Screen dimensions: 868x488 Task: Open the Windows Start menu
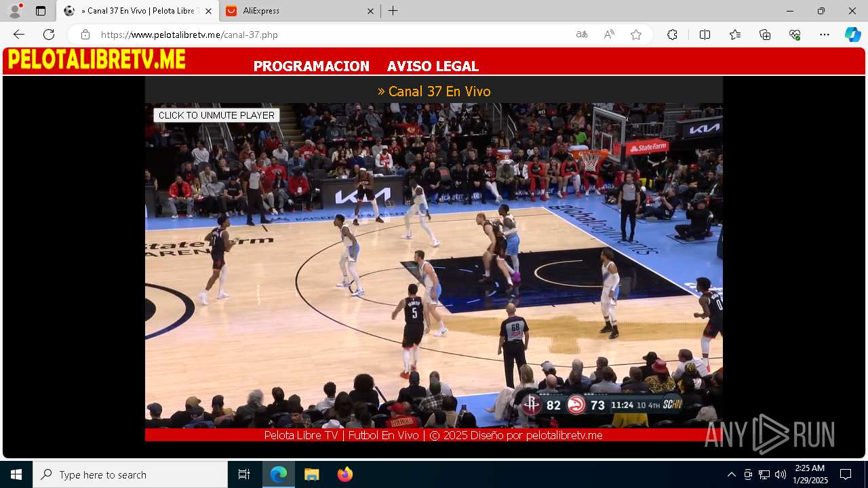click(16, 474)
